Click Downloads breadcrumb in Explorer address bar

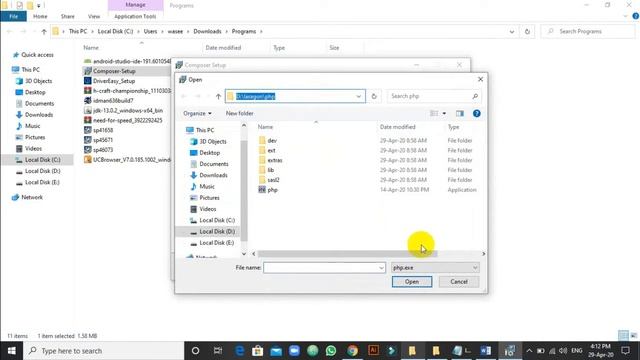[207, 31]
